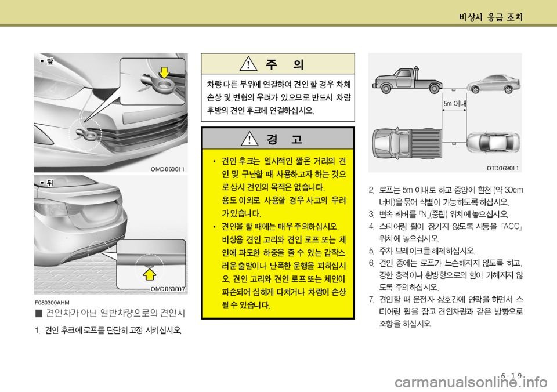This screenshot has height=392, width=557.
Task: Click step 3 변속 레버를 N 위치
Action: (439, 214)
